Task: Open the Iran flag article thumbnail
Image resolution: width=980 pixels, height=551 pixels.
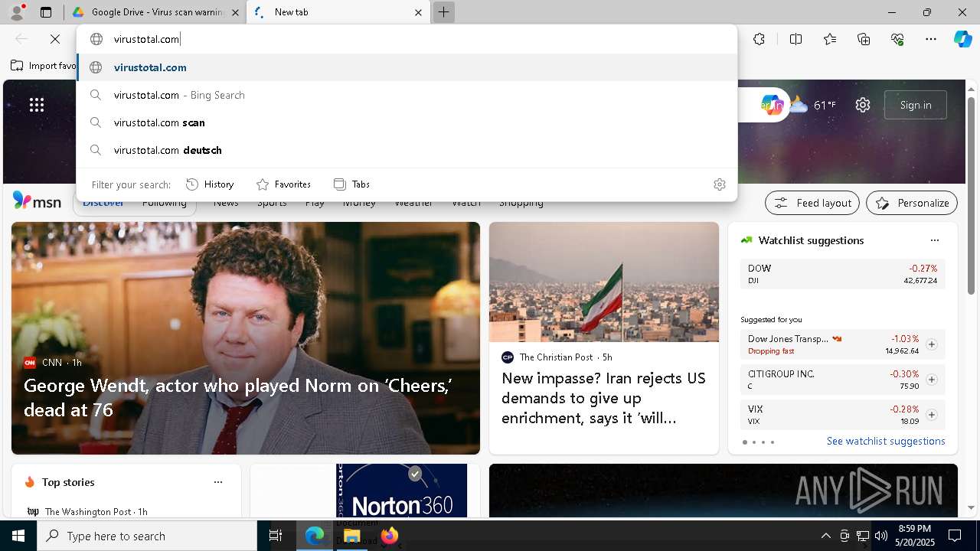Action: tap(604, 282)
